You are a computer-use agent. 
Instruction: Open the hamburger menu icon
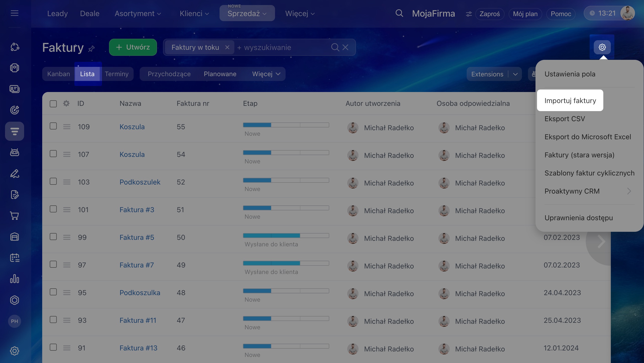point(15,13)
